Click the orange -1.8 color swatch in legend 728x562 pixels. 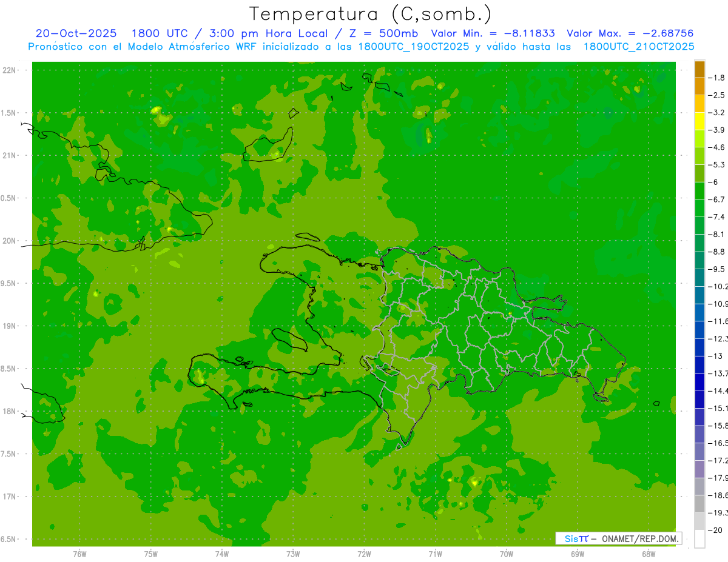699,70
